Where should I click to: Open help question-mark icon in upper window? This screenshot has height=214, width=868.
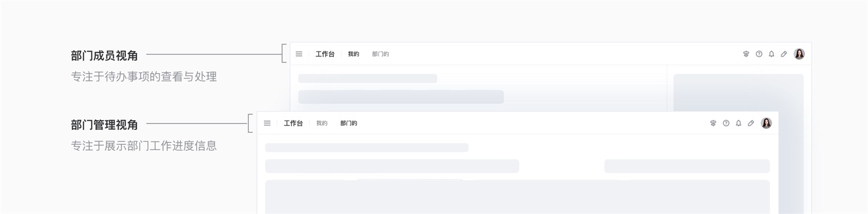point(759,54)
